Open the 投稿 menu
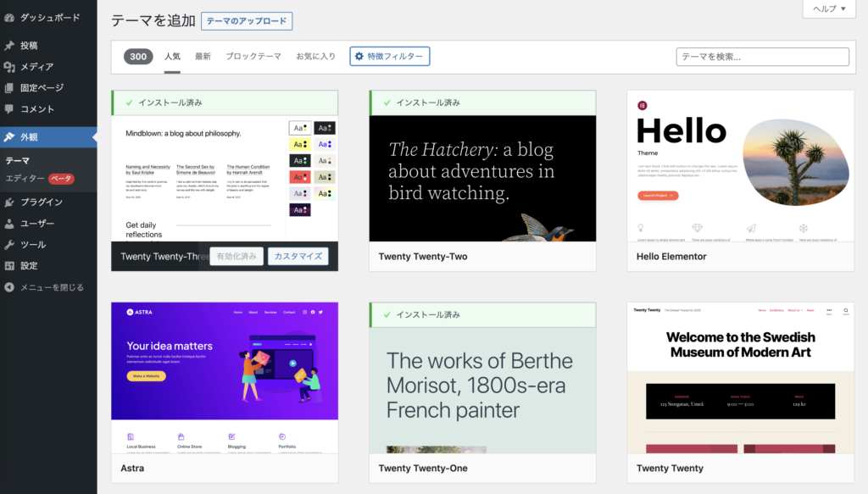 48,46
